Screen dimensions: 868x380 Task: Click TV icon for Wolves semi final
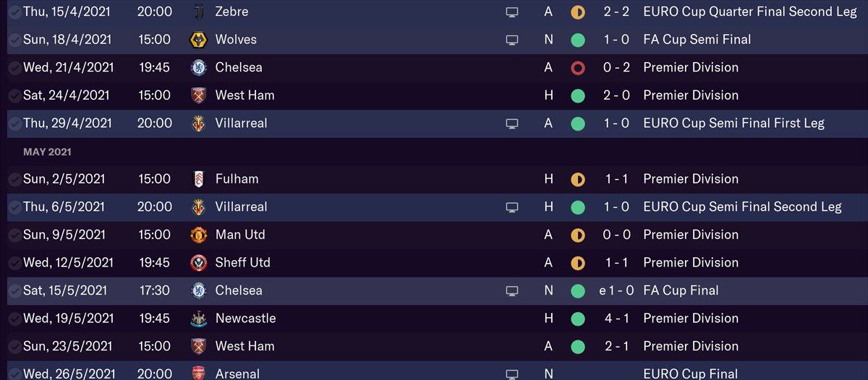pyautogui.click(x=512, y=40)
